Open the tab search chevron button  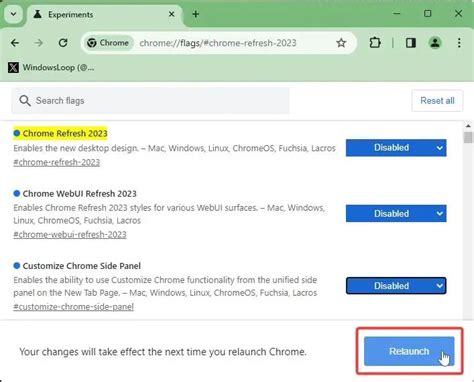pyautogui.click(x=13, y=14)
